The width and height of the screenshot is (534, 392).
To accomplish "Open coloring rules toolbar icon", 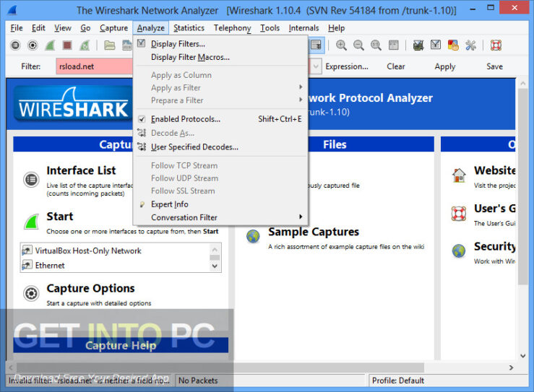I will point(453,45).
